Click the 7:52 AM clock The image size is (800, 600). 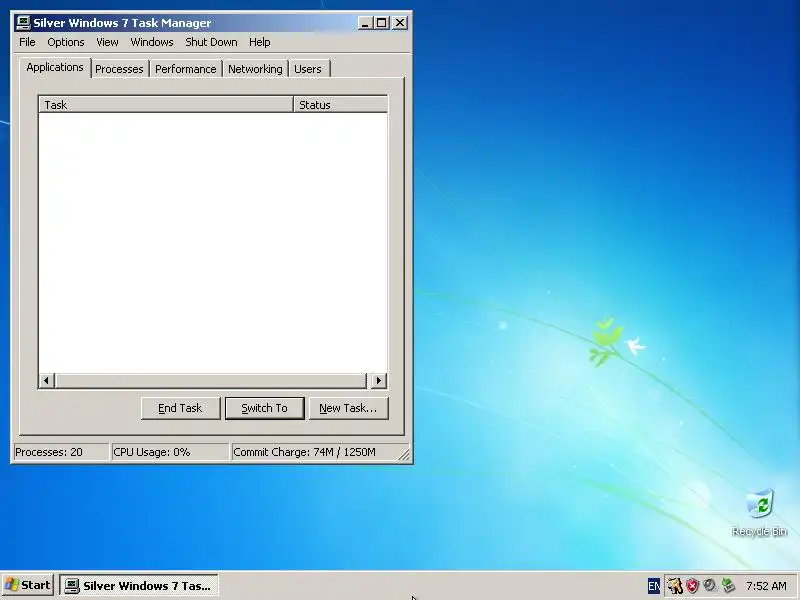[766, 586]
